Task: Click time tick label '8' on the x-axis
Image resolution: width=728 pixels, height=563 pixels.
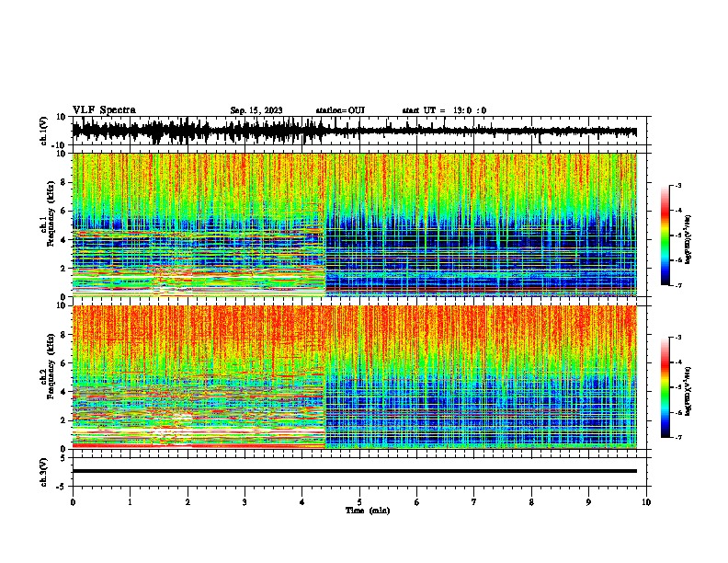Action: [531, 502]
